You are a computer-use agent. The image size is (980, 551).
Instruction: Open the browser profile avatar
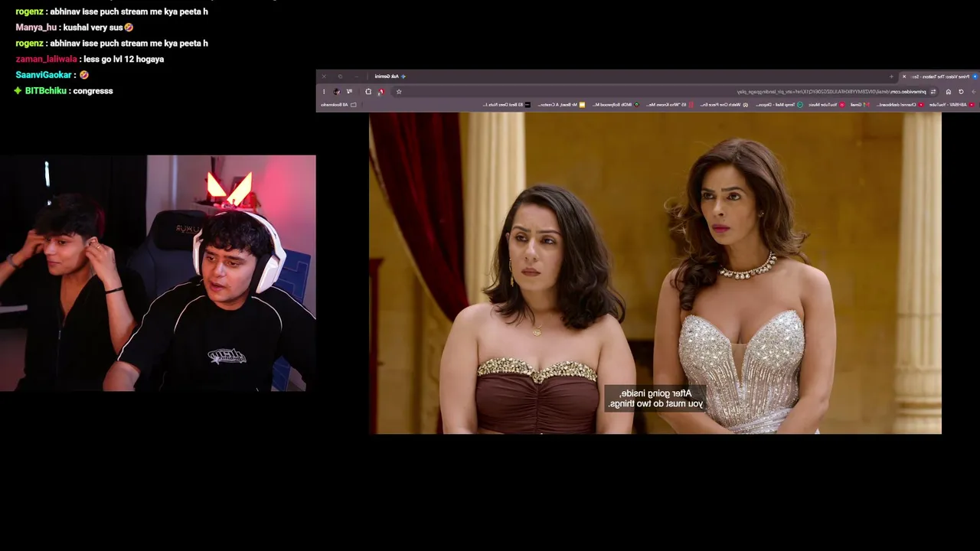coord(337,92)
